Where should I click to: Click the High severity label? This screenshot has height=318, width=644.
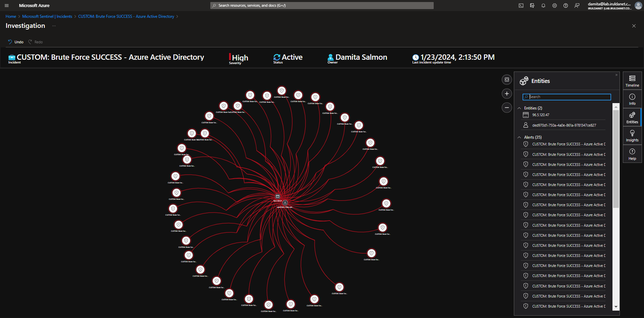click(x=240, y=57)
